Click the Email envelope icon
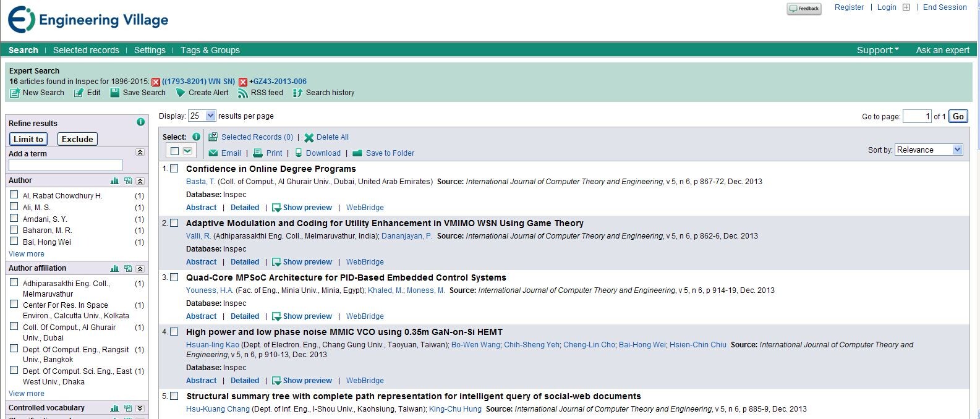 [x=213, y=153]
